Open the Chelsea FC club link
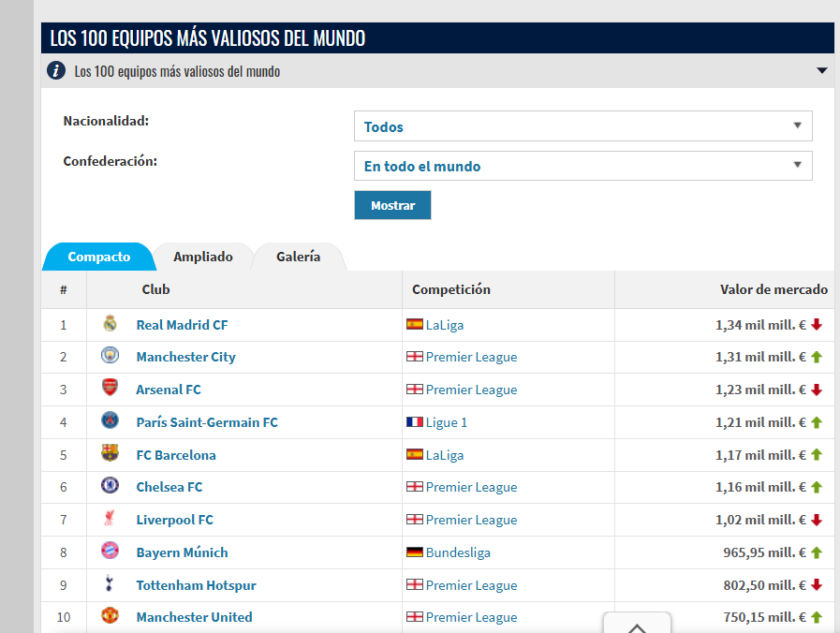 [x=169, y=487]
